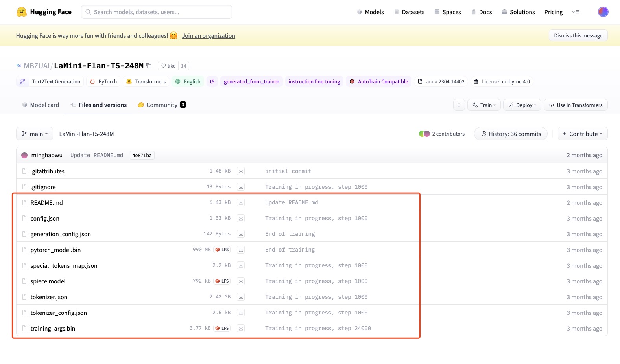Open the Pricing nav item
Image resolution: width=620 pixels, height=364 pixels.
click(x=554, y=12)
